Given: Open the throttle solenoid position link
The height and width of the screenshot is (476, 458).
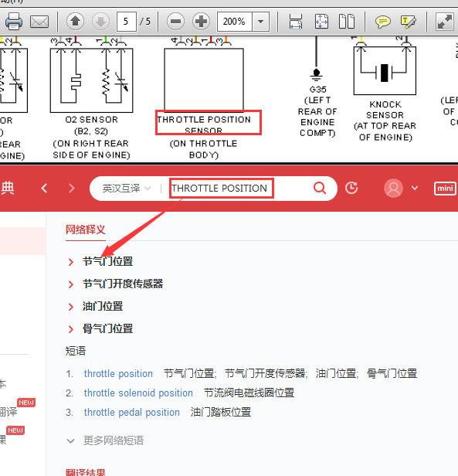Looking at the screenshot, I should 138,393.
